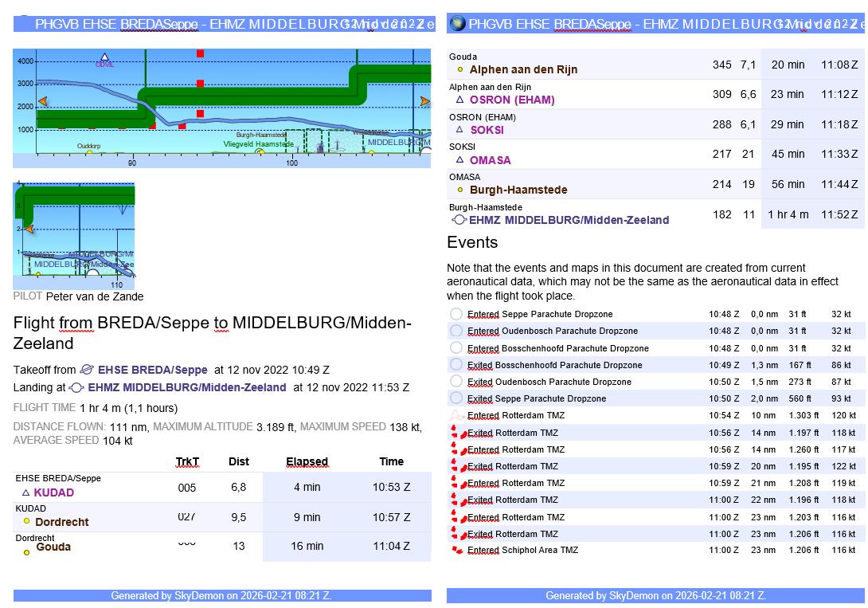
Task: Click the Entered Schiphol Area TMZ event text
Action: [522, 550]
